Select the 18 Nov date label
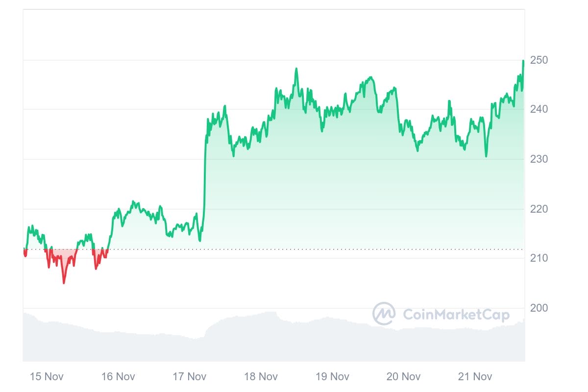The height and width of the screenshot is (392, 588). click(x=261, y=376)
